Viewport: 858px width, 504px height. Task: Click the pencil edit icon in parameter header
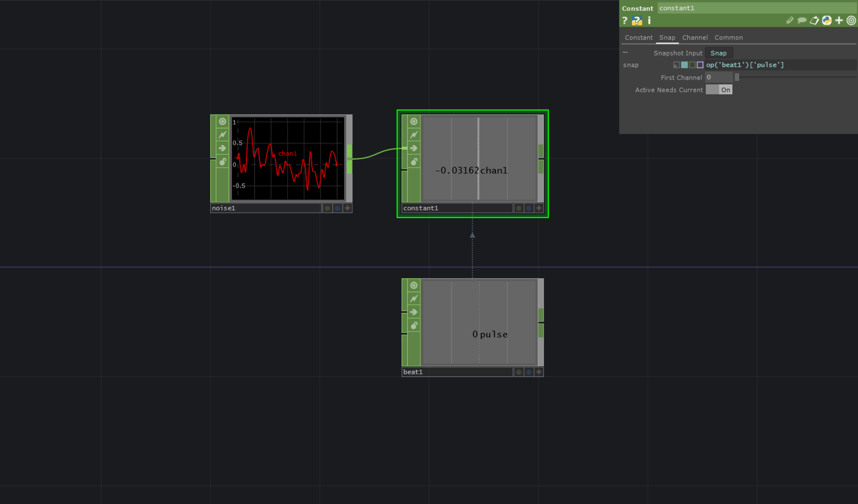(790, 20)
